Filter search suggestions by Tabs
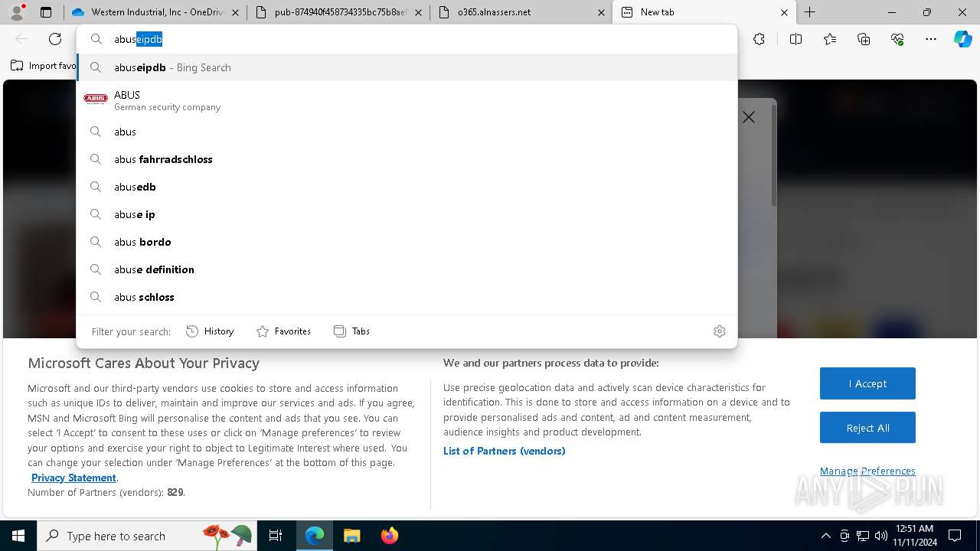This screenshot has height=551, width=980. click(351, 331)
